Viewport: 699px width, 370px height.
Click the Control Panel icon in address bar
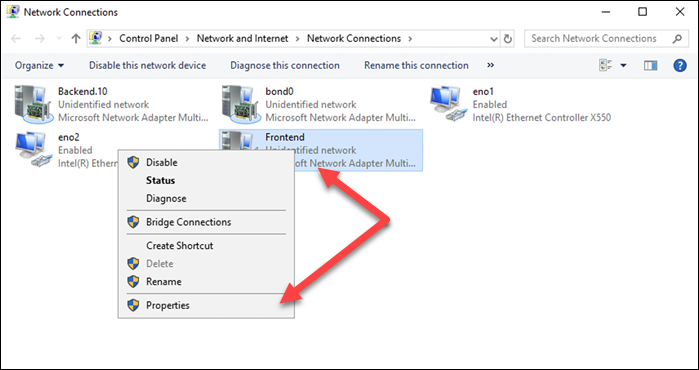pyautogui.click(x=95, y=38)
